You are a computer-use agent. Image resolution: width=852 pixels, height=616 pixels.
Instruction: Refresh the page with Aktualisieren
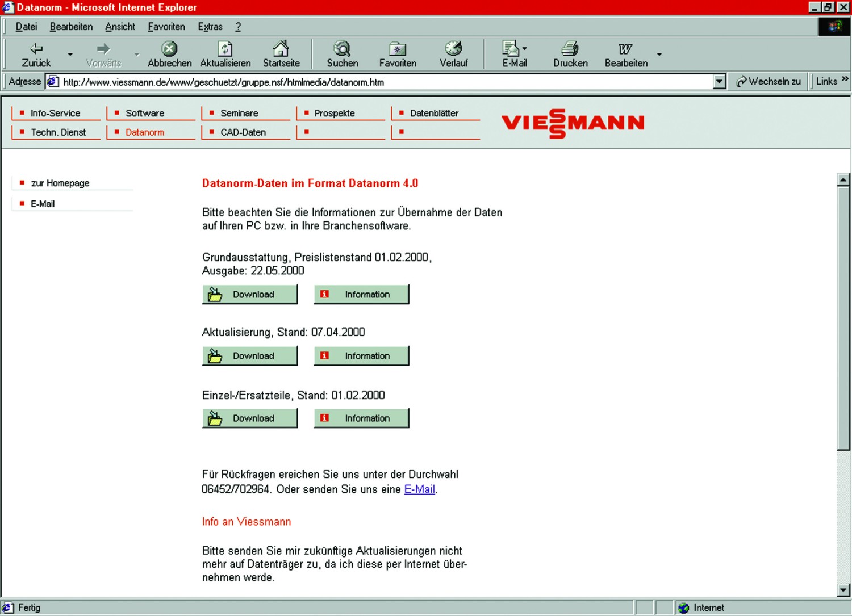point(225,55)
